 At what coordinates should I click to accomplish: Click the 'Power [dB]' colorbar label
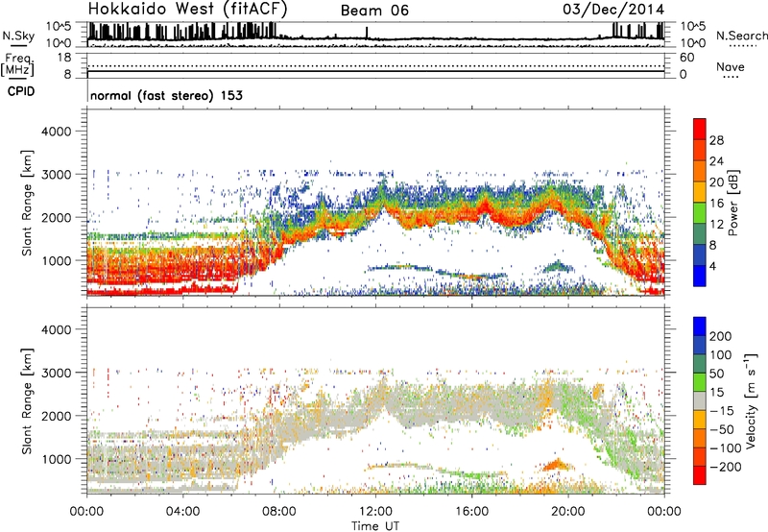(x=732, y=203)
